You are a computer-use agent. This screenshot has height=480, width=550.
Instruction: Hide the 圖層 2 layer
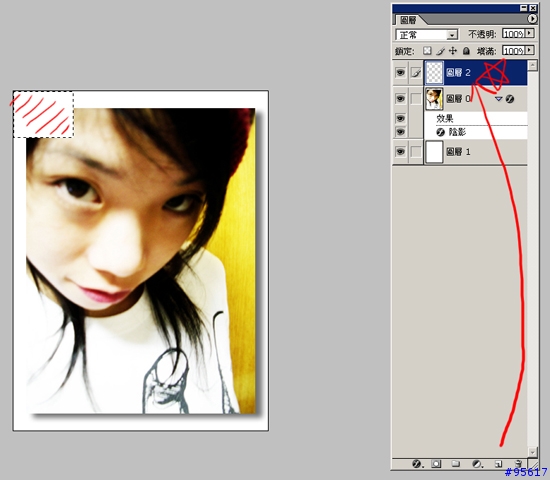tap(400, 73)
